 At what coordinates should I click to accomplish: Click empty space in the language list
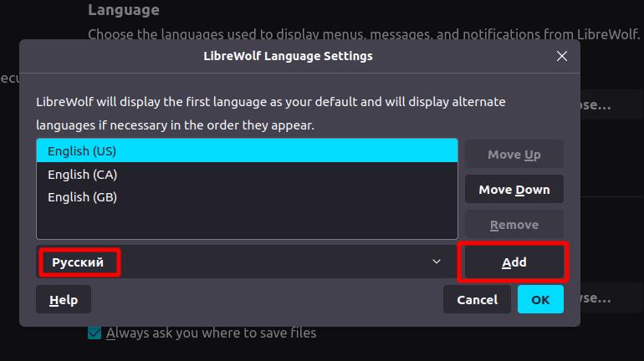click(x=247, y=224)
